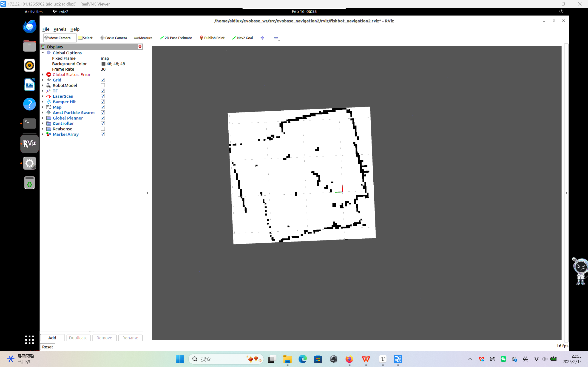Viewport: 588px width, 367px height.
Task: Uncheck the Grid display checkbox
Action: click(x=103, y=80)
